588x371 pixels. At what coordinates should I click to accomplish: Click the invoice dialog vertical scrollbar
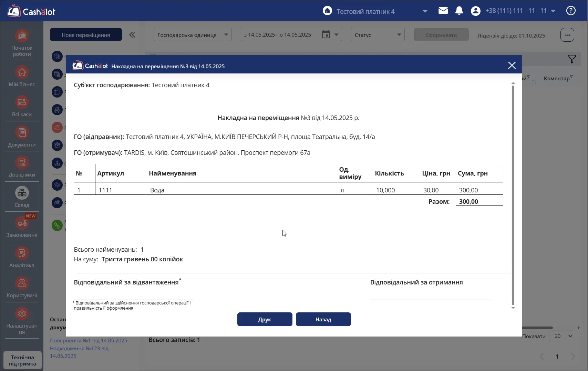pos(513,195)
